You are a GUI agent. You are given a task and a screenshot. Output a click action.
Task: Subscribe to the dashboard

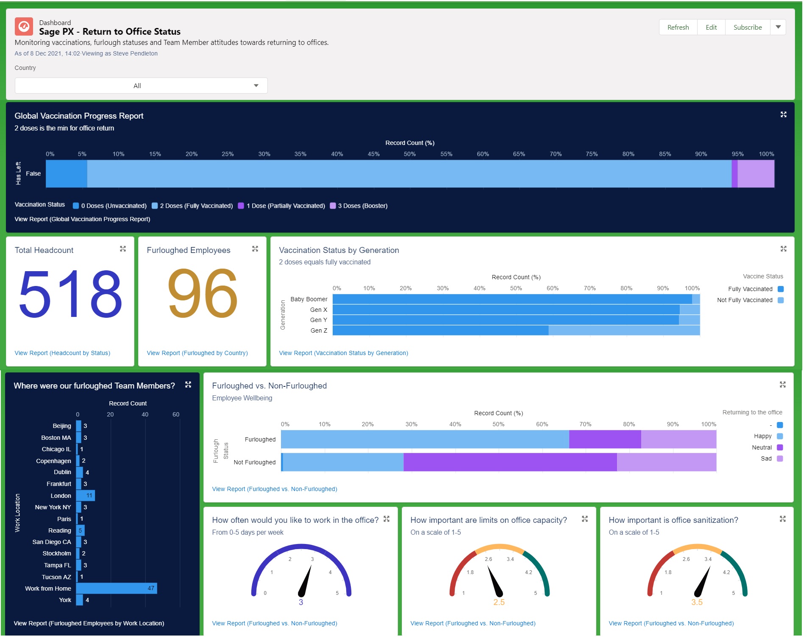747,27
